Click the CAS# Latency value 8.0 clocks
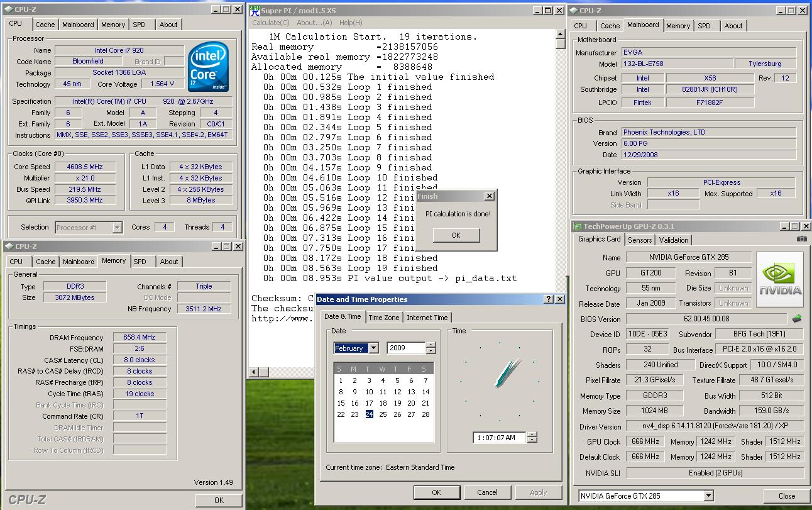The height and width of the screenshot is (510, 812). [140, 360]
